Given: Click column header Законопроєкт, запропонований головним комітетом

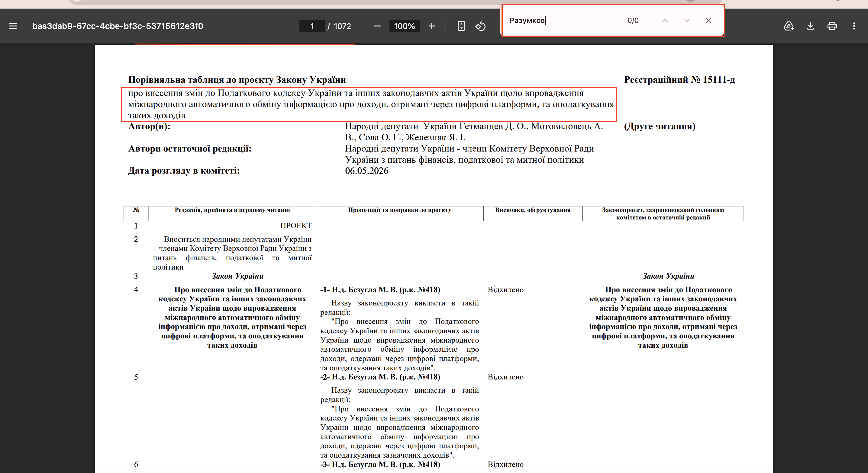Looking at the screenshot, I should coord(663,213).
